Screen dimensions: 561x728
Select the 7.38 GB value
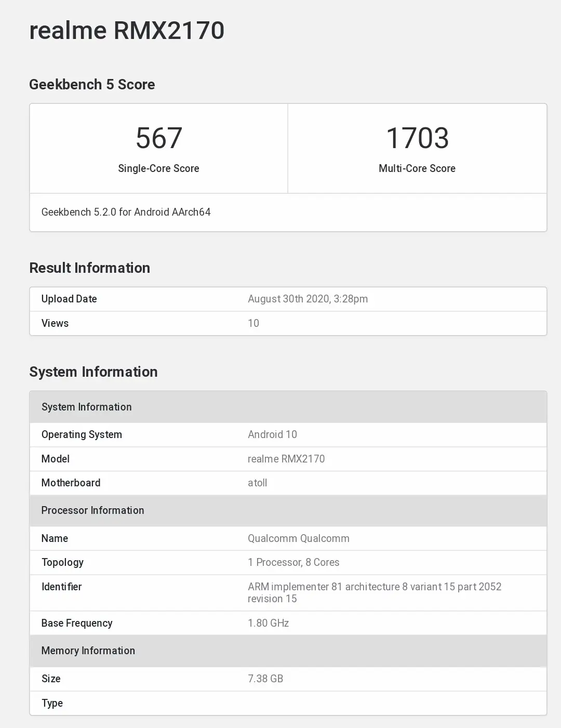pyautogui.click(x=265, y=679)
